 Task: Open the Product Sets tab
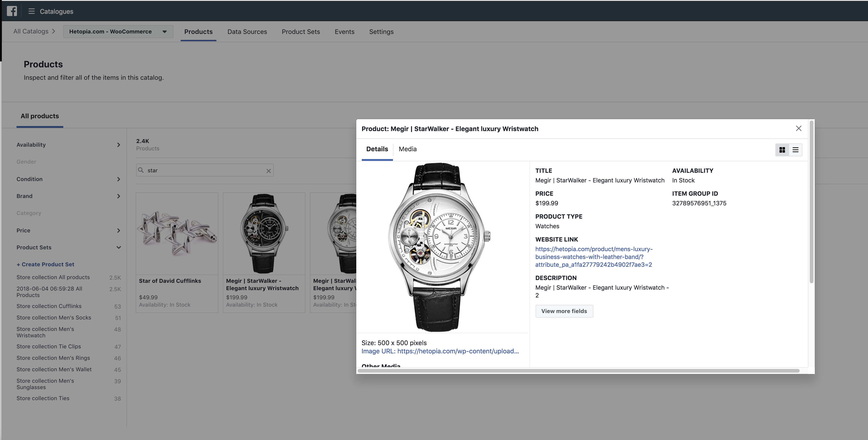click(x=301, y=32)
